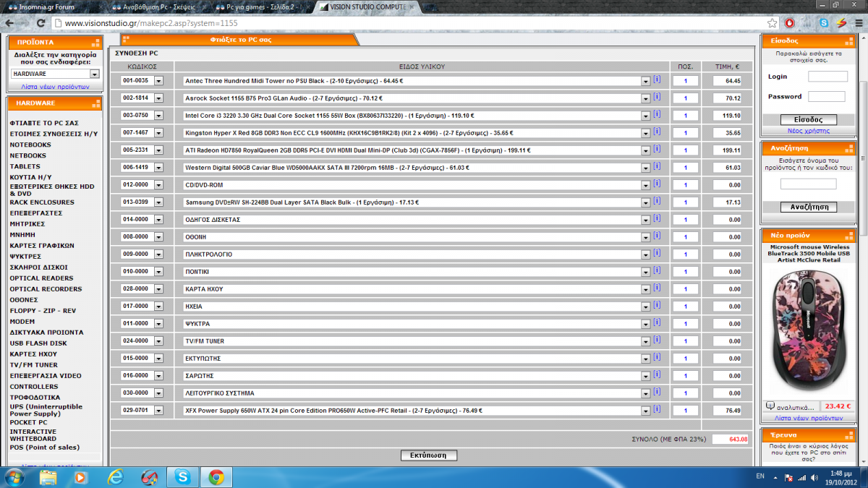868x488 pixels.
Task: Open info icon for ΟΘΟΝΗ row
Action: [657, 236]
